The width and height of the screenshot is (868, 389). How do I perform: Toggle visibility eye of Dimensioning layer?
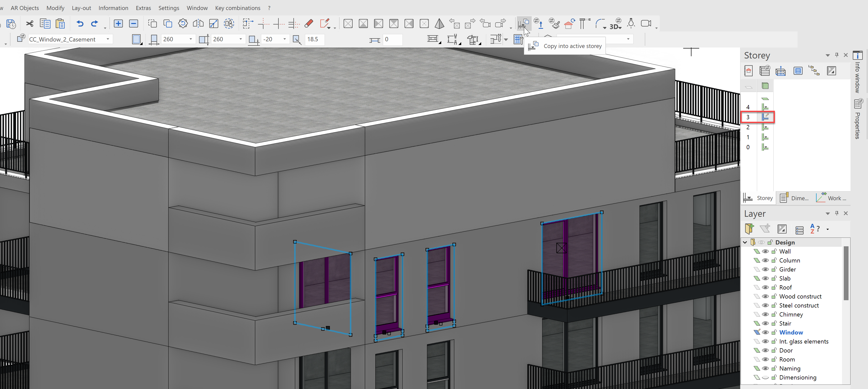[766, 377]
